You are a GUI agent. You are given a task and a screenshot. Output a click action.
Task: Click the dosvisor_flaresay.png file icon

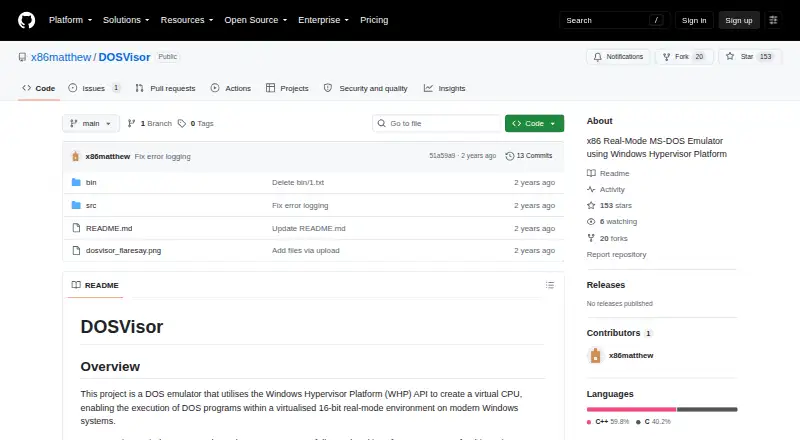click(x=76, y=251)
